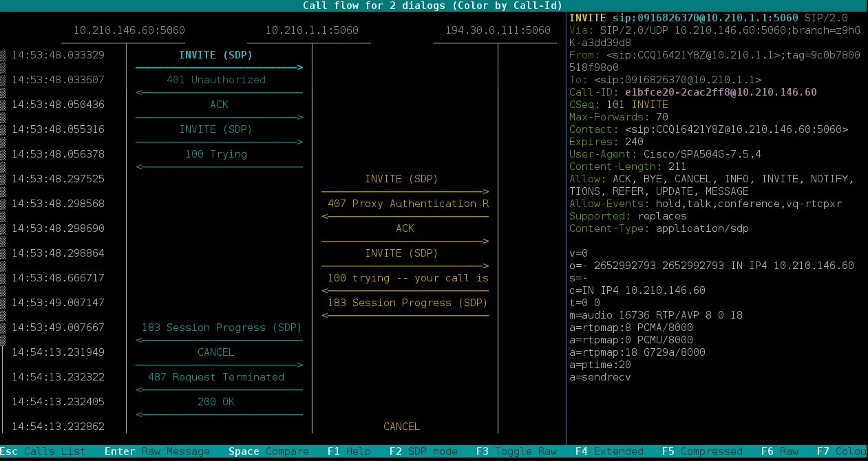Screen dimensions: 868x461
Task: Select 487 Request Terminated message
Action: [215, 377]
